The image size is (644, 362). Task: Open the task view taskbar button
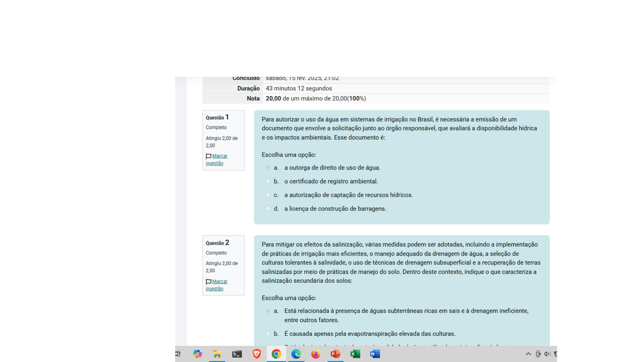(x=178, y=354)
